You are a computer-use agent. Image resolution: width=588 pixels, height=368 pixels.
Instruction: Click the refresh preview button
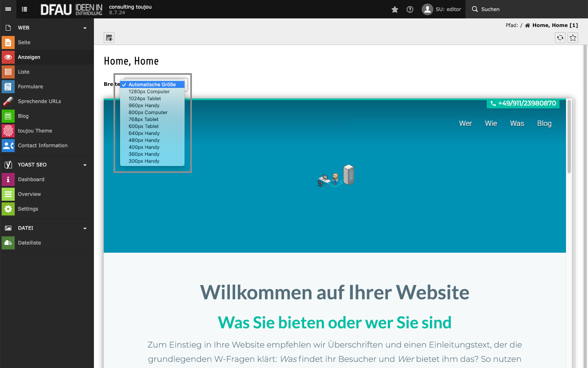click(560, 38)
